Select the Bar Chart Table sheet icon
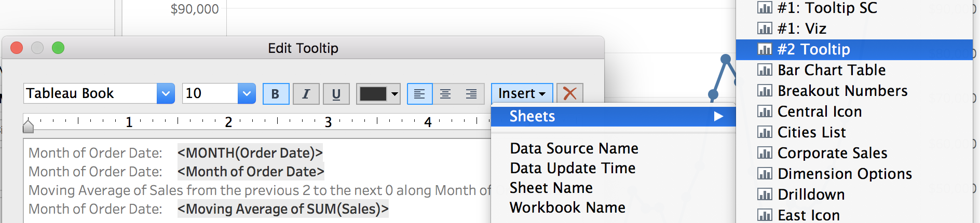This screenshot has width=980, height=223. (x=764, y=70)
